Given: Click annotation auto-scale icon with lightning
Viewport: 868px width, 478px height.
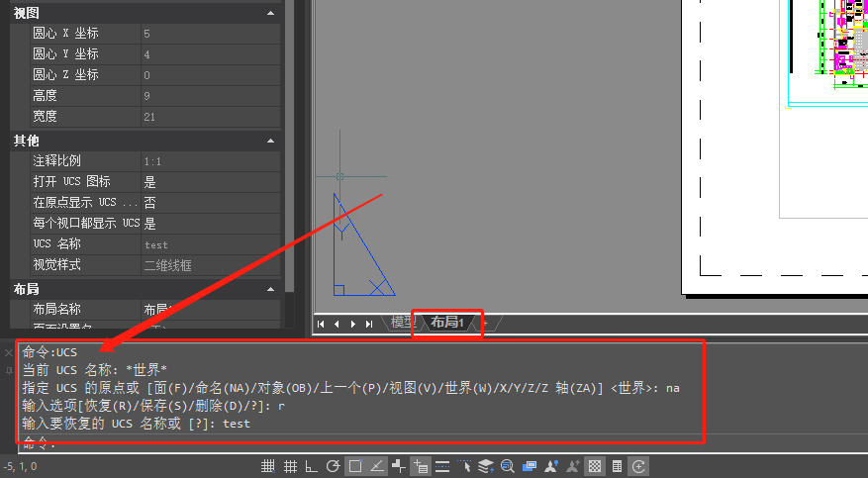Looking at the screenshot, I should (573, 466).
